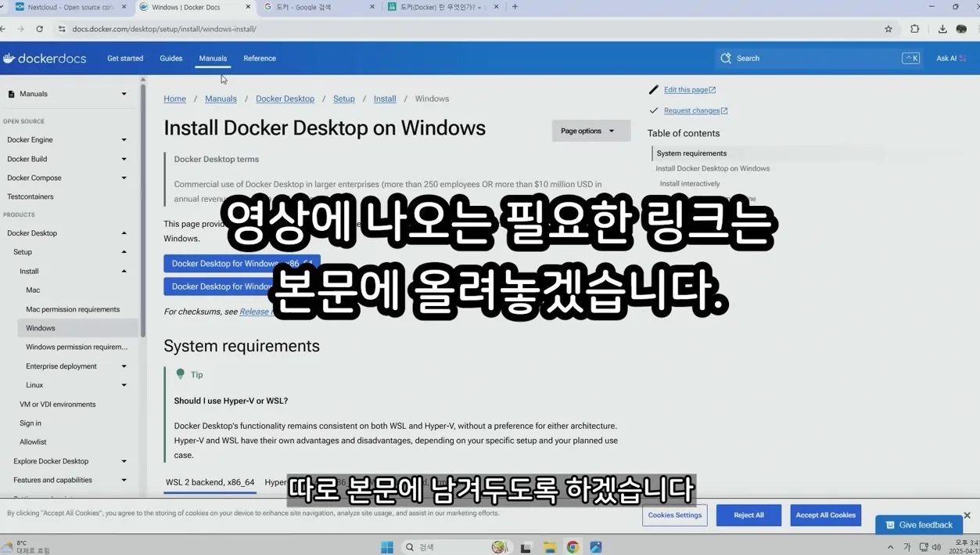This screenshot has height=555, width=980.
Task: Go forward with the browser arrow
Action: 20,29
